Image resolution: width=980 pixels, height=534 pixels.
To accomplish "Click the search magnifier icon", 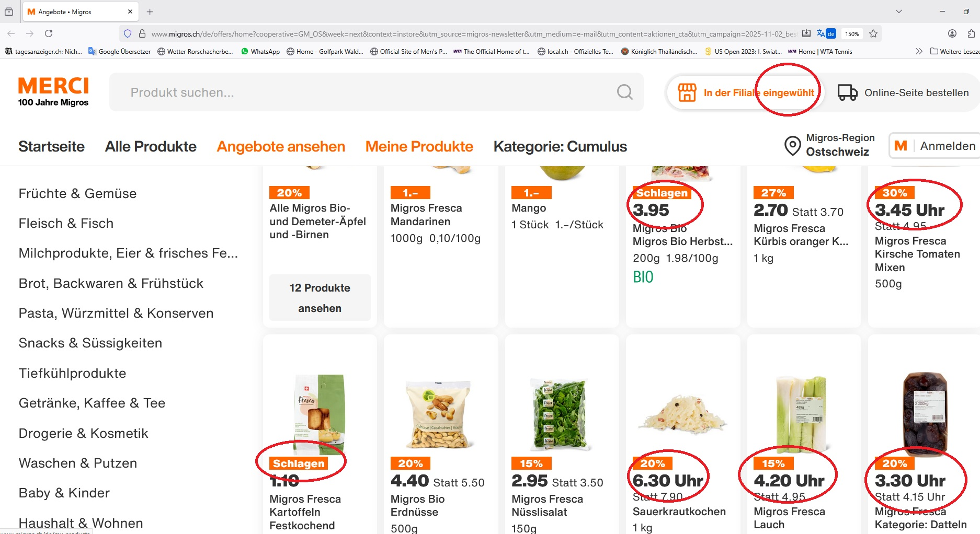I will pos(624,92).
